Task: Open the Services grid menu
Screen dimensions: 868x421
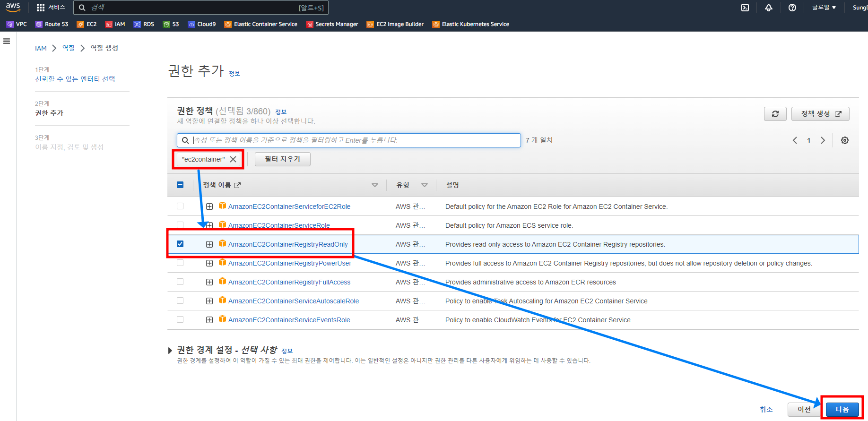Action: pyautogui.click(x=51, y=8)
